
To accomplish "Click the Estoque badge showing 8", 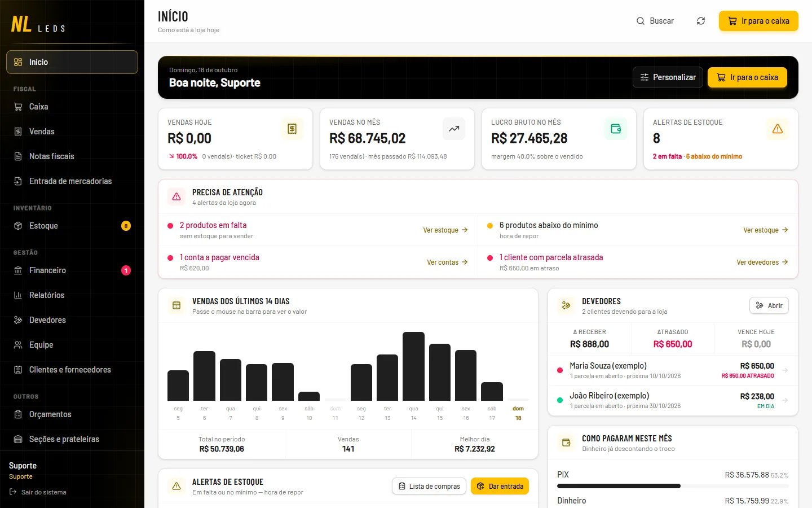I will point(126,226).
